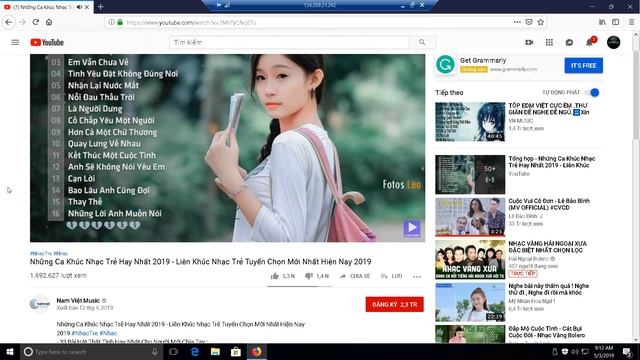
Task: Click the #NhacTre hashtag above title
Action: (41, 253)
